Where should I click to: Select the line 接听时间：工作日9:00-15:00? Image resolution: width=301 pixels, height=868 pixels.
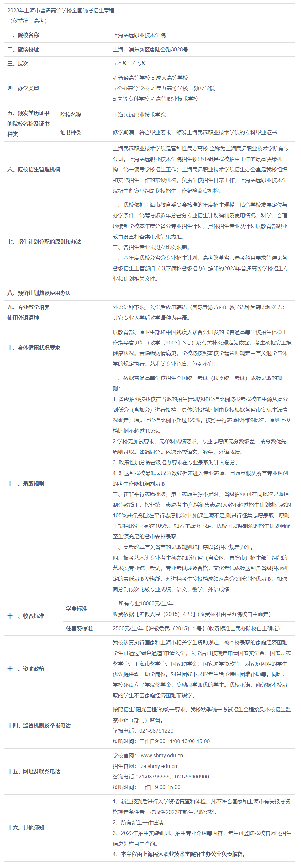coord(147,787)
